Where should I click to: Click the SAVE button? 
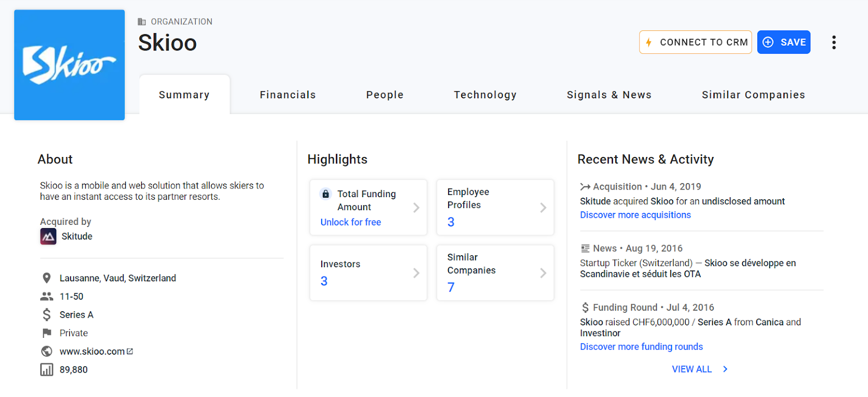click(x=784, y=42)
